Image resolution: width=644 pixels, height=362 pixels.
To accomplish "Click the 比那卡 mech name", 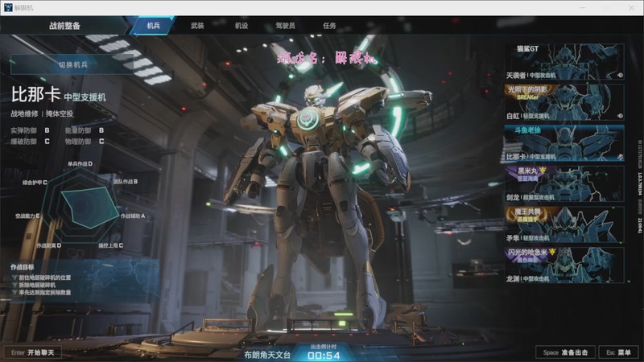I will [x=35, y=94].
